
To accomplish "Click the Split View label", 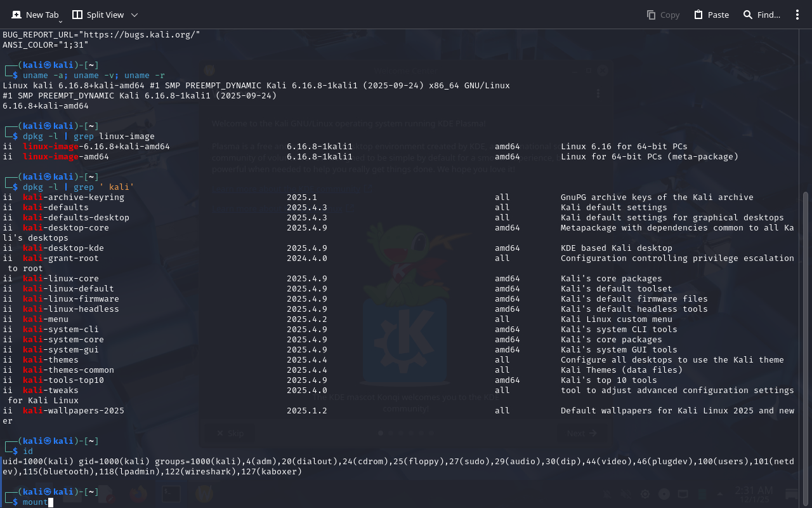I will tap(105, 15).
